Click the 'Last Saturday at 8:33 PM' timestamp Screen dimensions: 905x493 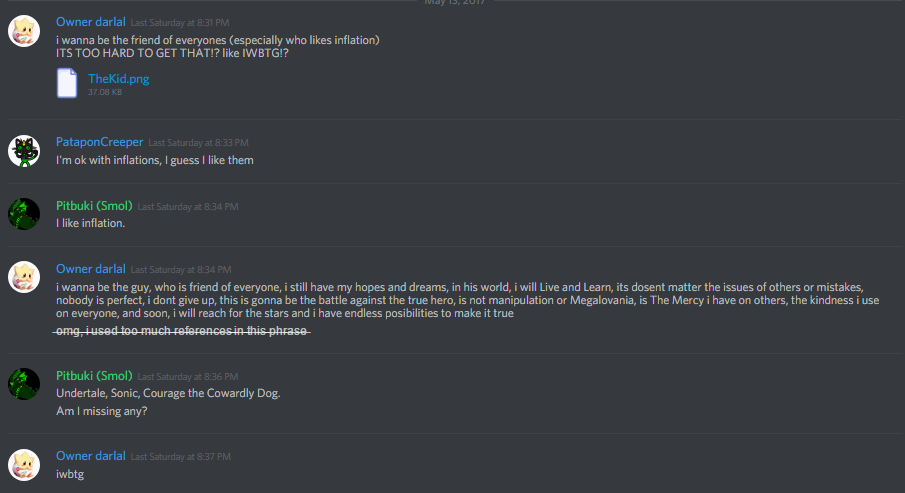point(199,143)
